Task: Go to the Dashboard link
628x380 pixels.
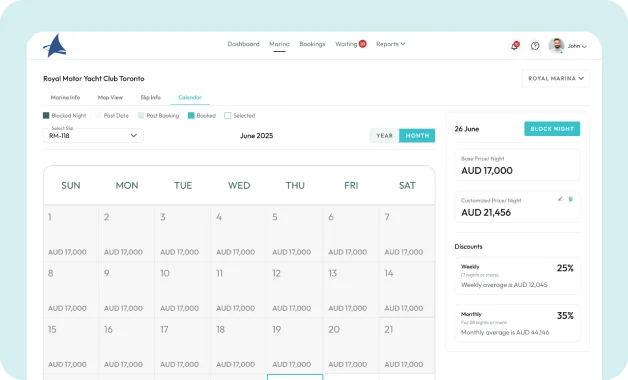Action: 244,44
